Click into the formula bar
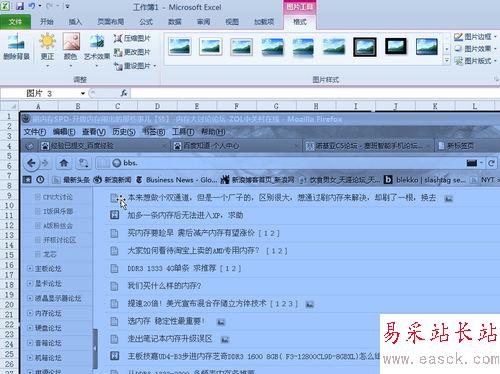The height and width of the screenshot is (374, 500). [315, 93]
